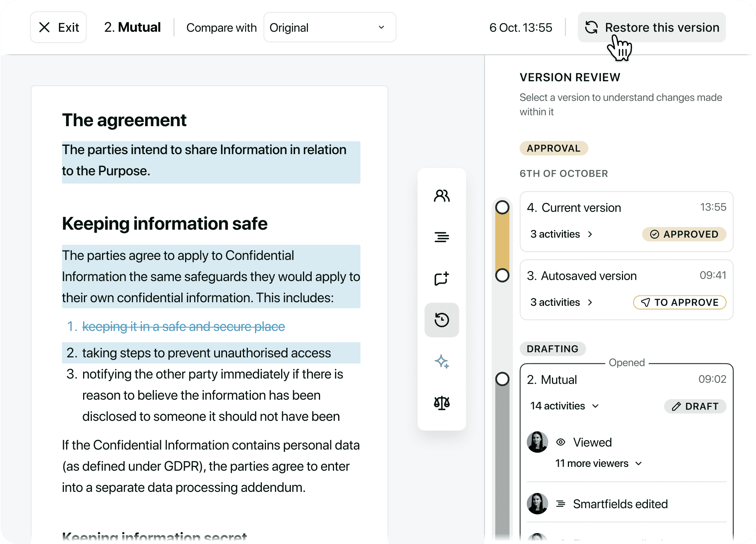The height and width of the screenshot is (544, 756).
Task: Expand 3 activities under Current version
Action: click(x=561, y=234)
